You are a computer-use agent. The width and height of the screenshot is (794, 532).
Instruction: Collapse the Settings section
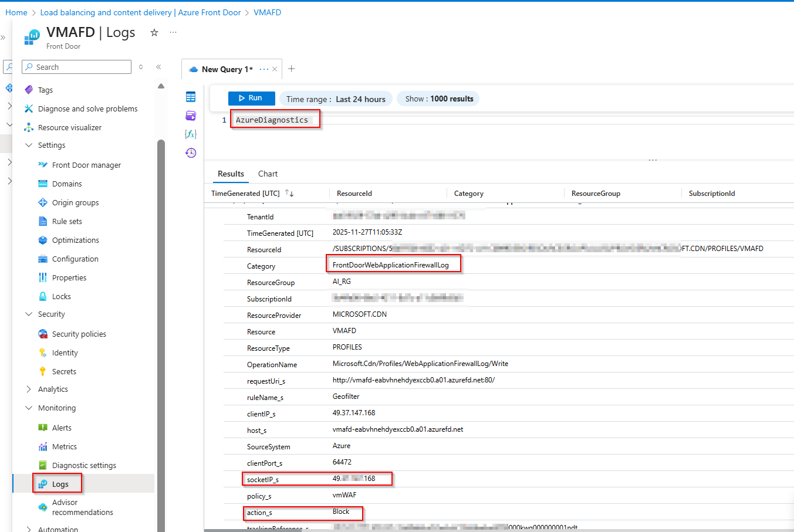(x=29, y=145)
